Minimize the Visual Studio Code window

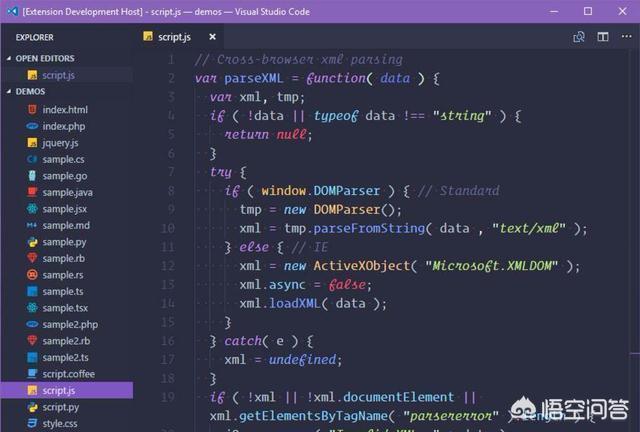coord(554,11)
